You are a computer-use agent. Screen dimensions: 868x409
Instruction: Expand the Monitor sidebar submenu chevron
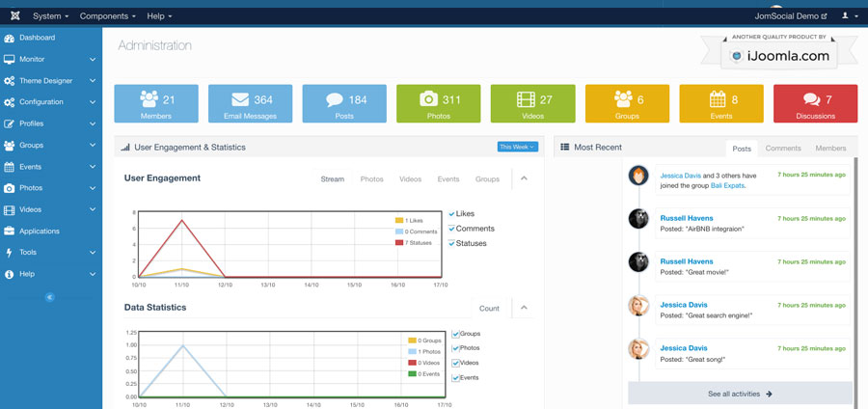93,59
